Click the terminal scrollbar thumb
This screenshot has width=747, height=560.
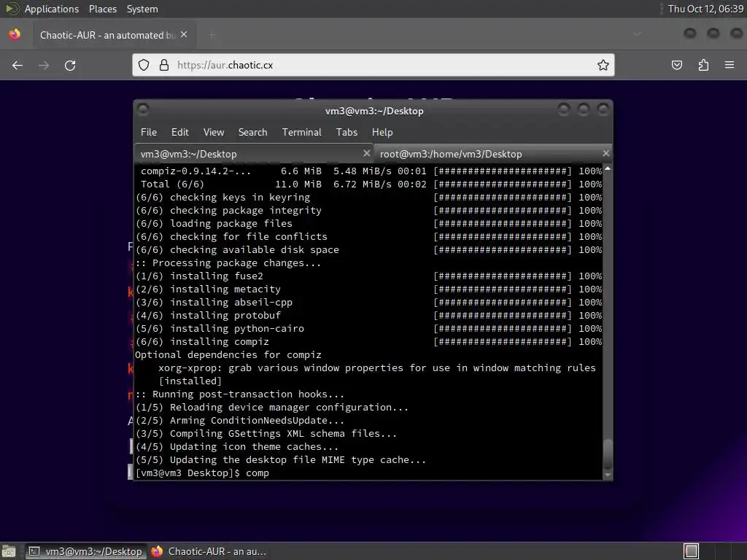pyautogui.click(x=608, y=454)
